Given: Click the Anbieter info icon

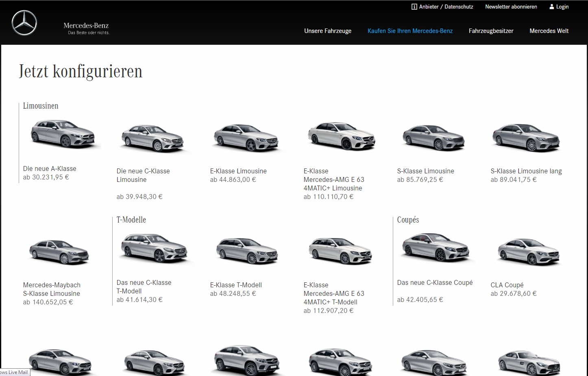Looking at the screenshot, I should pyautogui.click(x=414, y=7).
